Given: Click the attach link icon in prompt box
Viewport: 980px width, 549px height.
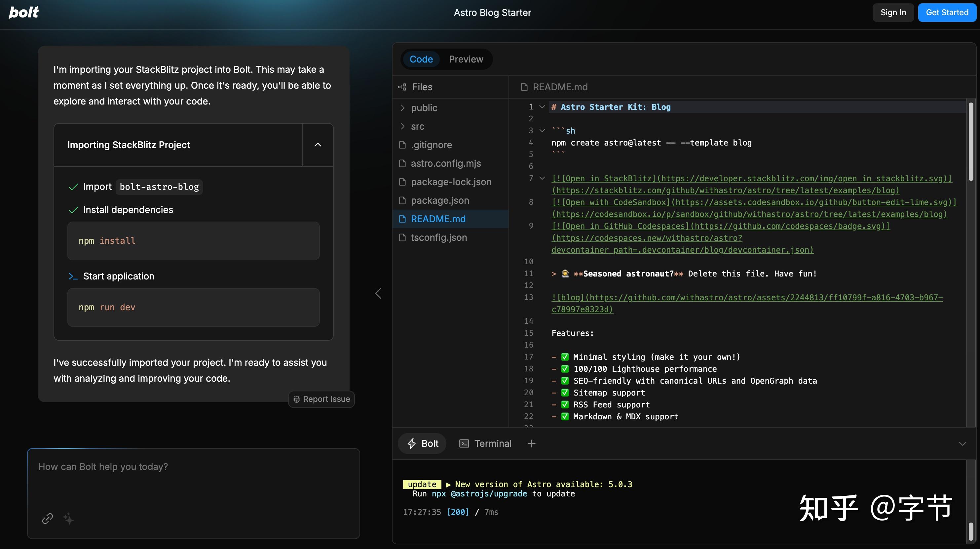Looking at the screenshot, I should coord(47,518).
